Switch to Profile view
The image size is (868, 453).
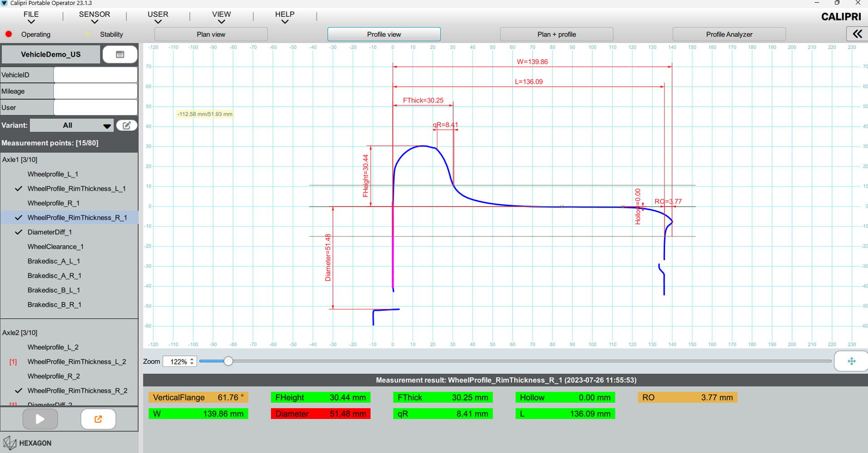click(x=384, y=34)
